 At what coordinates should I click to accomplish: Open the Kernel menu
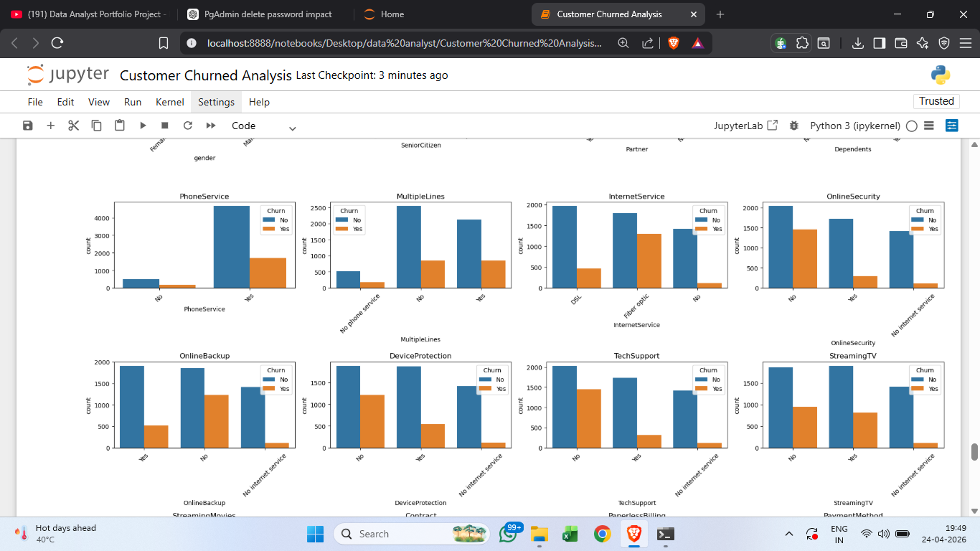170,102
